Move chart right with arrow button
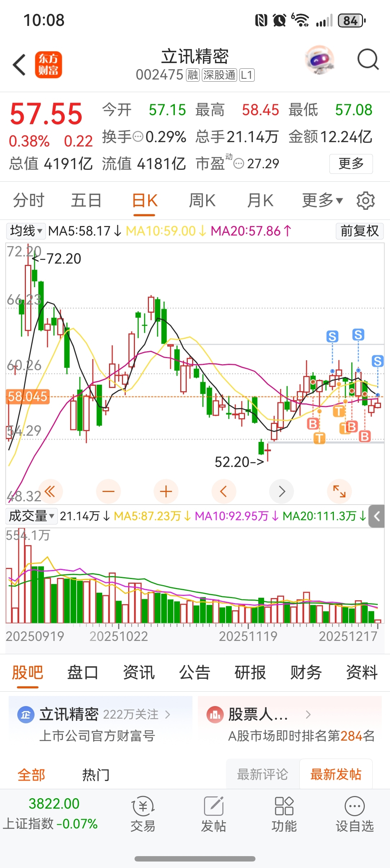This screenshot has width=390, height=868. (282, 491)
